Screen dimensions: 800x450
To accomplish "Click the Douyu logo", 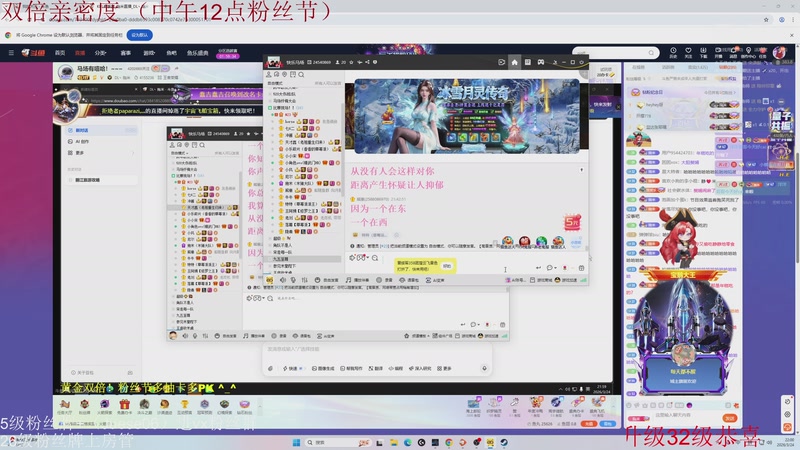I will click(x=34, y=53).
